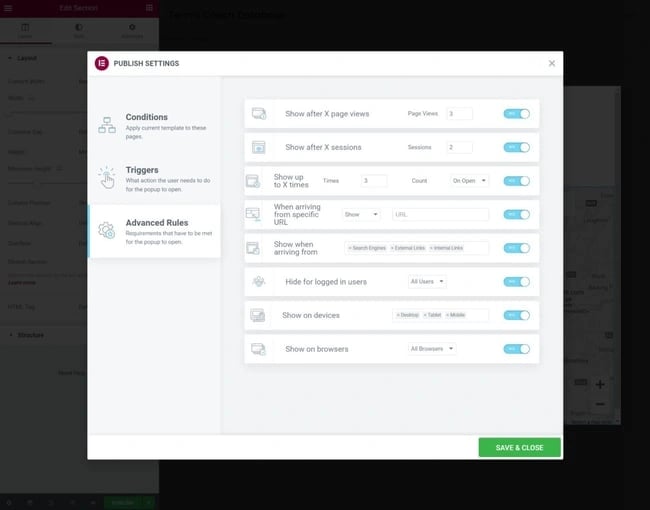This screenshot has width=650, height=510.
Task: Expand the All Browsers dropdown
Action: (x=432, y=349)
